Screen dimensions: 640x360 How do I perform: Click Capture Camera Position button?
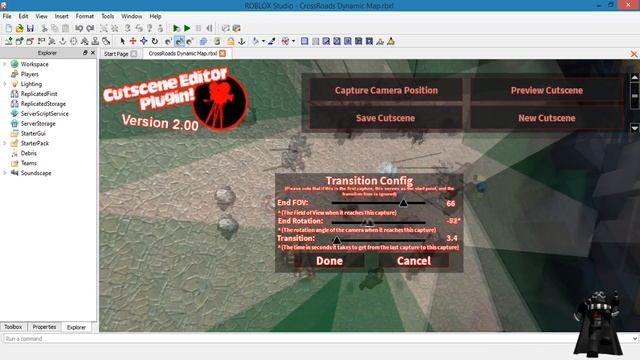386,90
